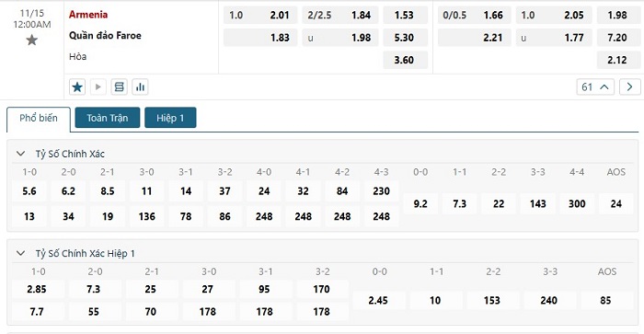Collapse the 61 markets counter
Screen dimensions: 644x334
[595, 87]
